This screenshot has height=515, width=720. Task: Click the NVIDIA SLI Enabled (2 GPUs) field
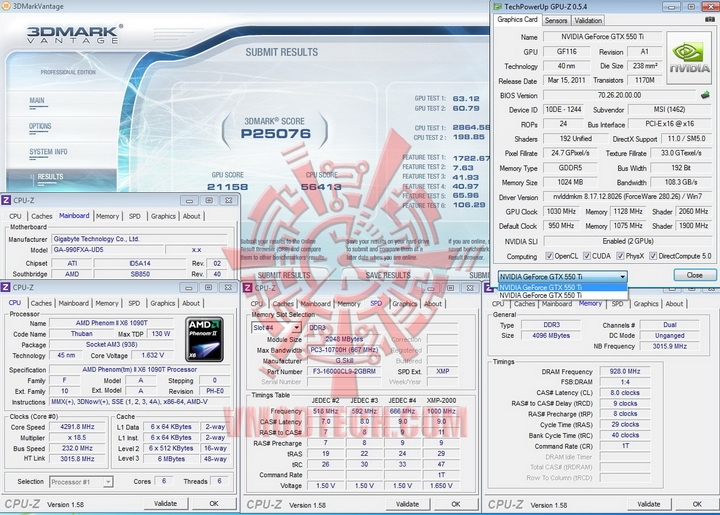pyautogui.click(x=628, y=241)
